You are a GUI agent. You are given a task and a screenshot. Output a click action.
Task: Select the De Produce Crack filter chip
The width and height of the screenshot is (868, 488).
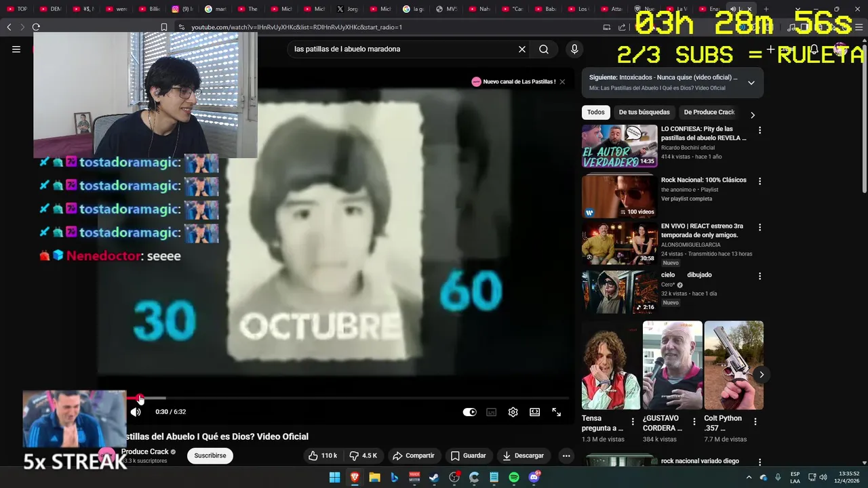[709, 112]
